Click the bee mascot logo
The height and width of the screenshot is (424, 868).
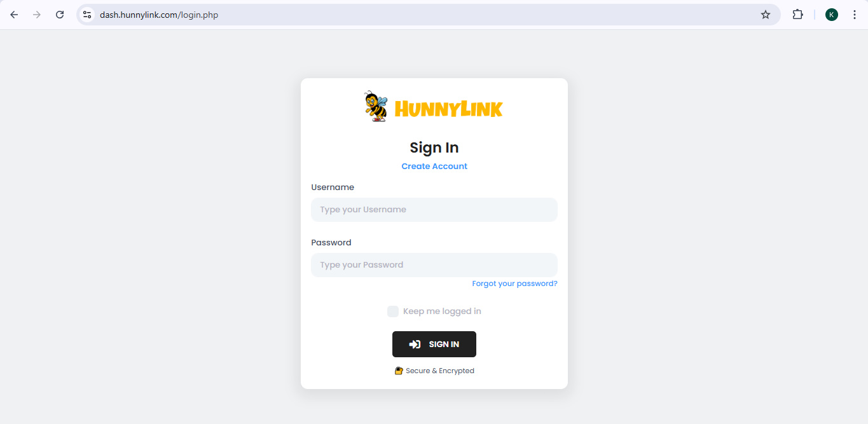(375, 106)
